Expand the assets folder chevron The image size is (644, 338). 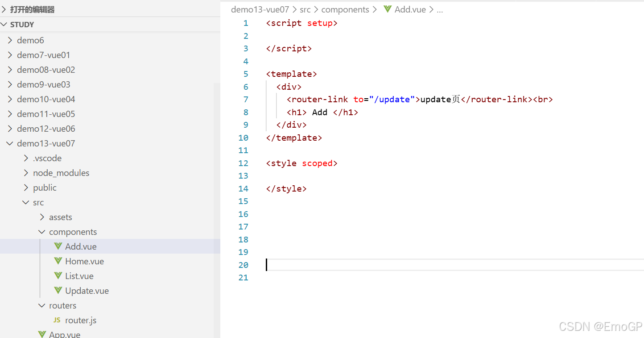click(42, 217)
